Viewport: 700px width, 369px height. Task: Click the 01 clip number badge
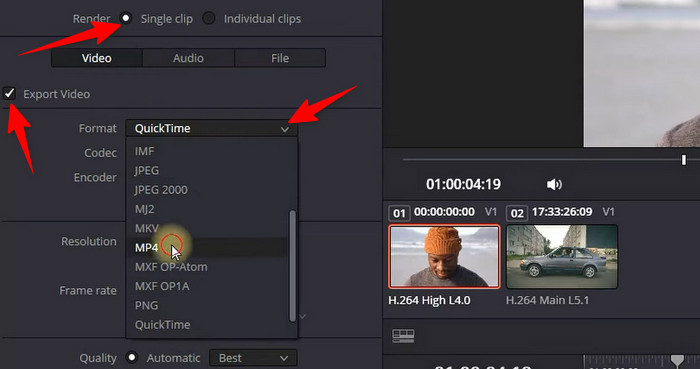click(399, 213)
